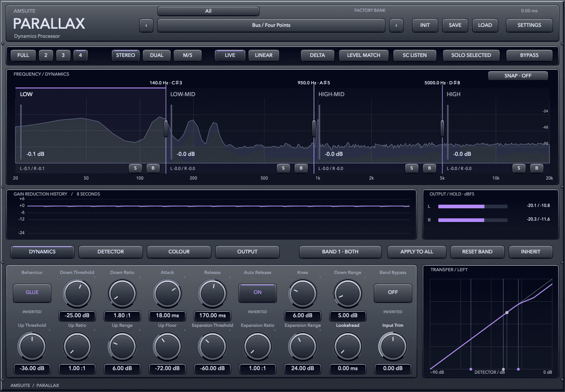Toggle Auto Release ON button

tap(257, 293)
